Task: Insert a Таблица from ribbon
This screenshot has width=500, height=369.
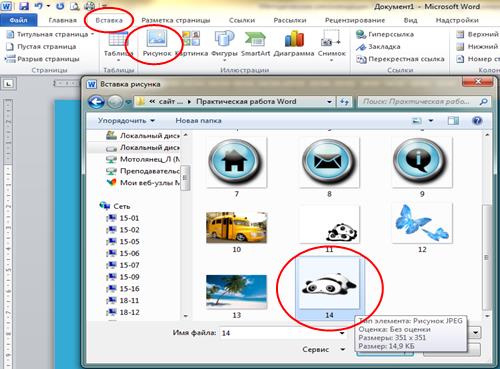Action: pyautogui.click(x=118, y=45)
